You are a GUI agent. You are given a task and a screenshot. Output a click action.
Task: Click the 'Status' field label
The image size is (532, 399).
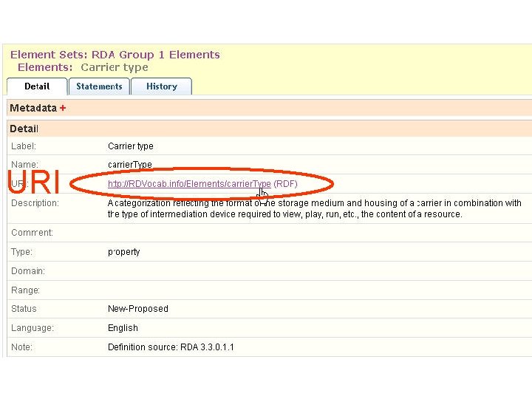24,309
